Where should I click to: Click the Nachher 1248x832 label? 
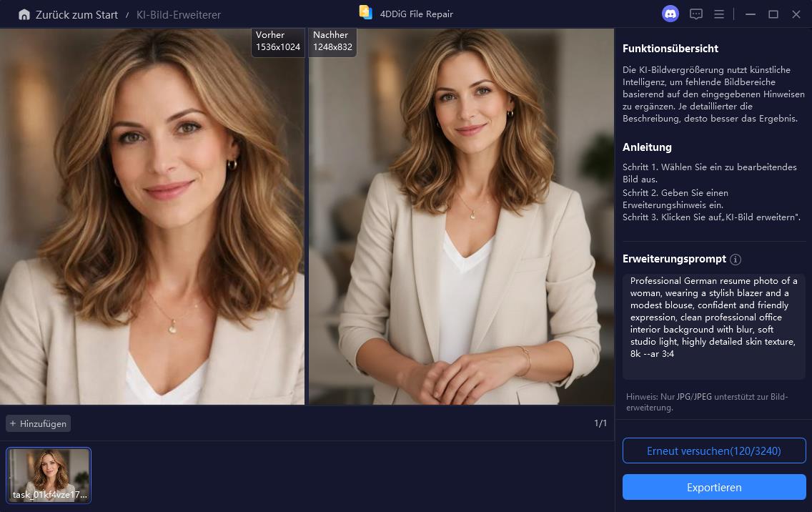click(x=332, y=41)
